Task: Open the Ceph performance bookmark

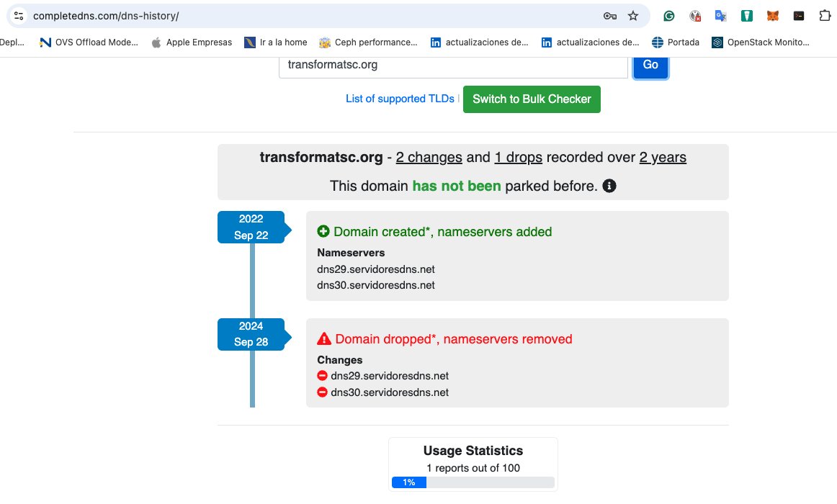Action: click(x=368, y=42)
